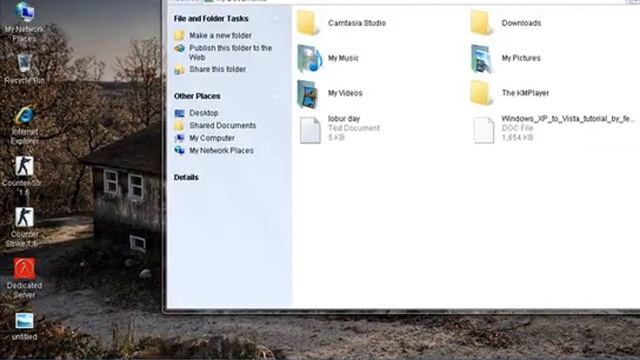The height and width of the screenshot is (360, 640).
Task: Select the My Pictures folder
Action: pyautogui.click(x=506, y=58)
